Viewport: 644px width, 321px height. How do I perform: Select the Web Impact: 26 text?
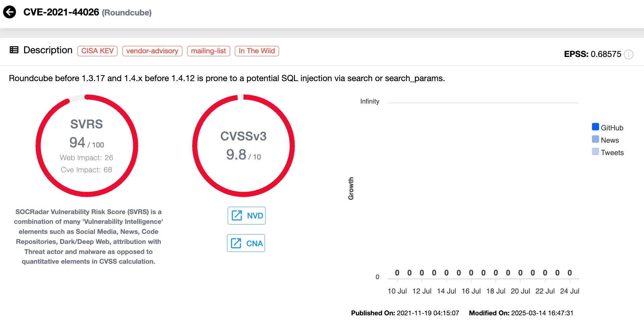click(87, 157)
